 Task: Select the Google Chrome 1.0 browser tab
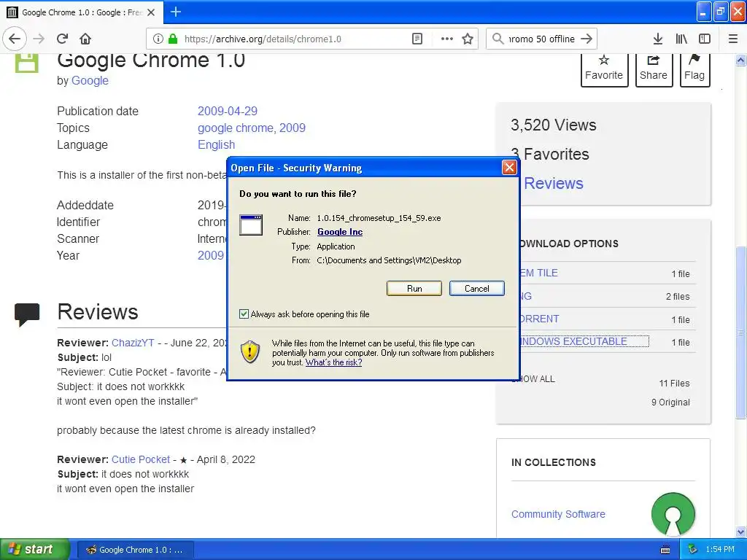[82, 12]
